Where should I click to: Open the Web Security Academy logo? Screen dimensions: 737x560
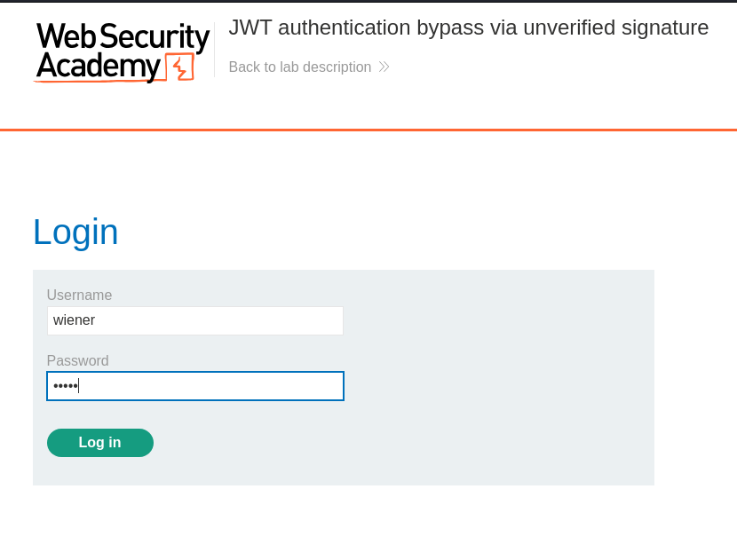tap(123, 52)
